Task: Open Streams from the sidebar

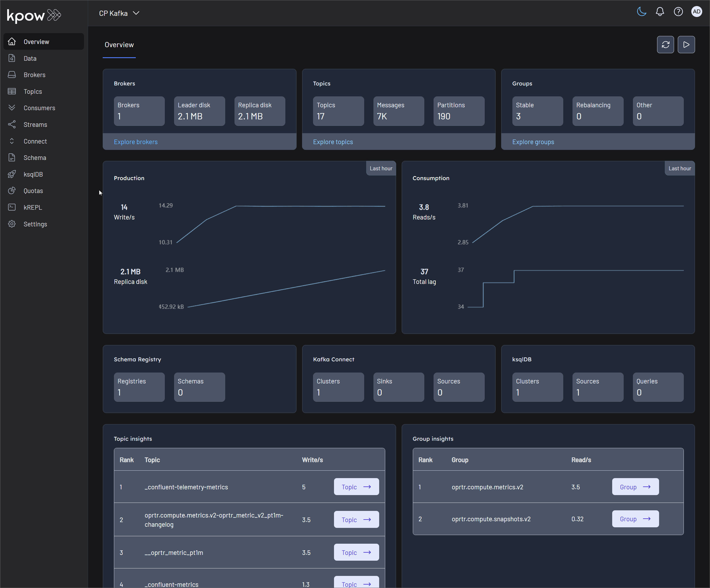Action: click(x=44, y=125)
